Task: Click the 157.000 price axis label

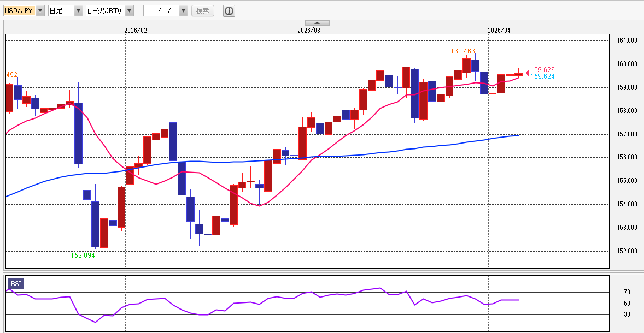Action: [x=627, y=134]
